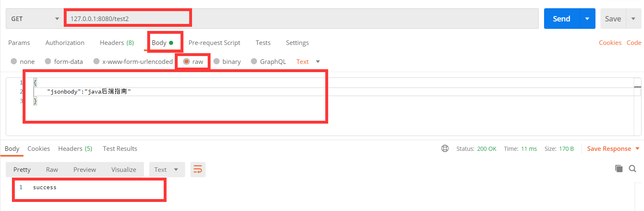Select the none body radio option
The width and height of the screenshot is (644, 211).
tap(23, 61)
